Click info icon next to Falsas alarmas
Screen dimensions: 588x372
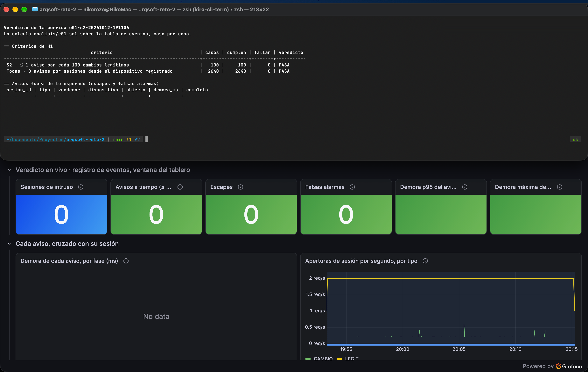[x=352, y=187]
